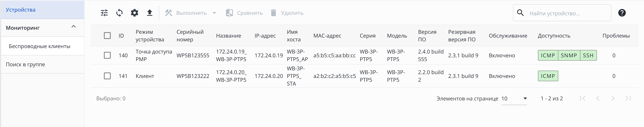644x127 pixels.
Task: Click the upload arrow icon
Action: click(x=149, y=13)
